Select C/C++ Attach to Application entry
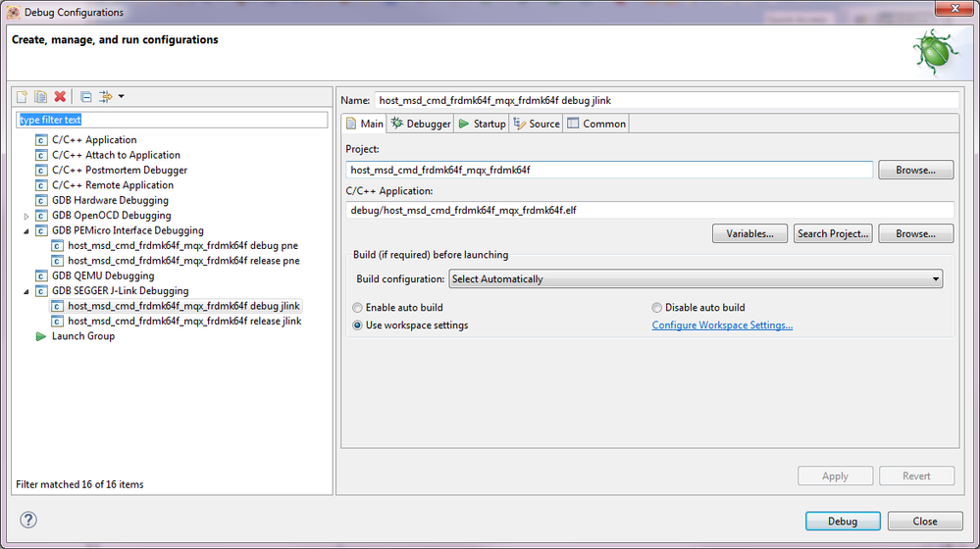The height and width of the screenshot is (549, 980). coord(117,155)
